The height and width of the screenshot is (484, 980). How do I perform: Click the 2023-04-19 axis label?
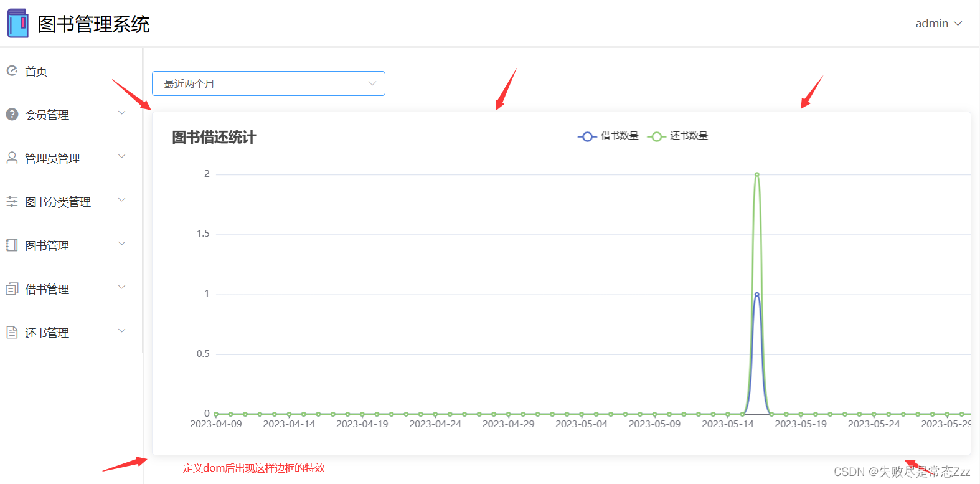pos(362,424)
